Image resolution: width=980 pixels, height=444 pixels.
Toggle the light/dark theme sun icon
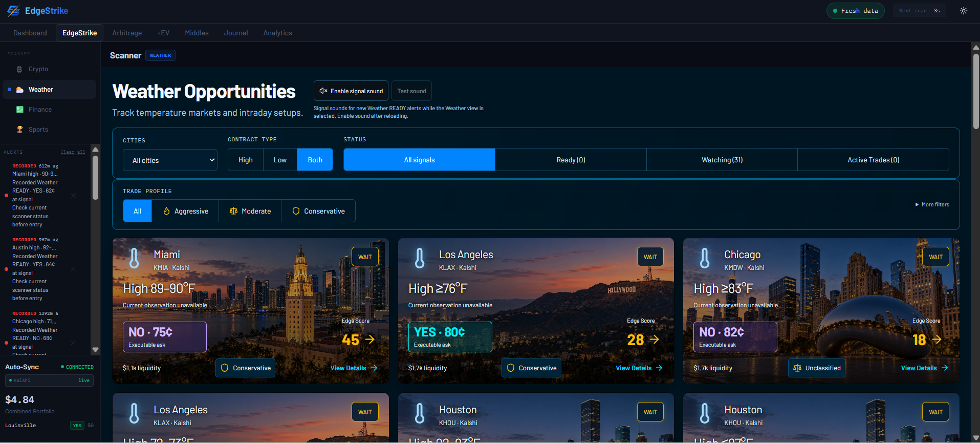tap(964, 11)
